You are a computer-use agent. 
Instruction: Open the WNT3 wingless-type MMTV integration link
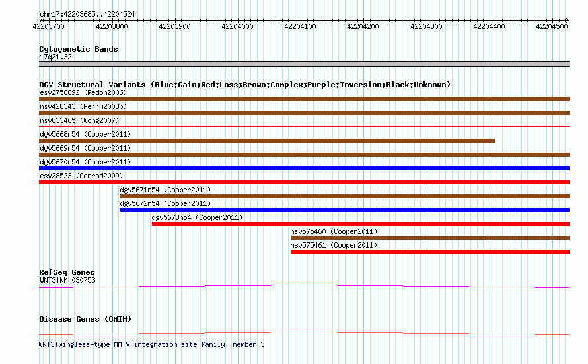coord(152,344)
